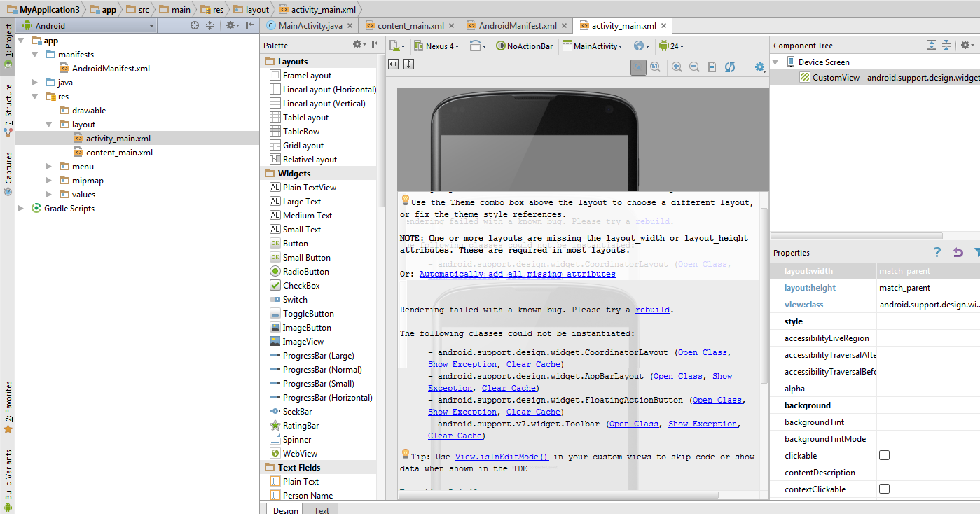Screen dimensions: 980x514
Task: Click the zoom out magnifier icon
Action: [694, 67]
